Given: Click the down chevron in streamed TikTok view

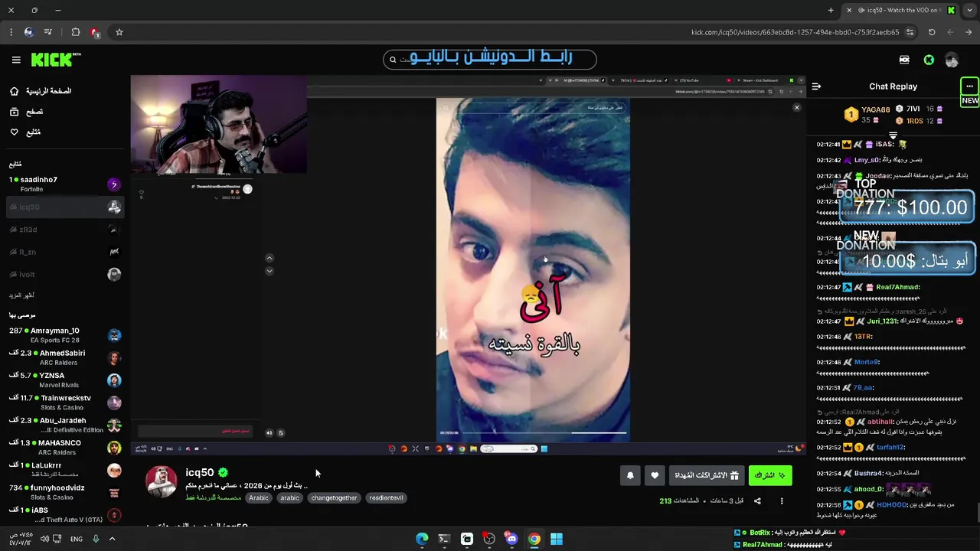Looking at the screenshot, I should [x=269, y=271].
